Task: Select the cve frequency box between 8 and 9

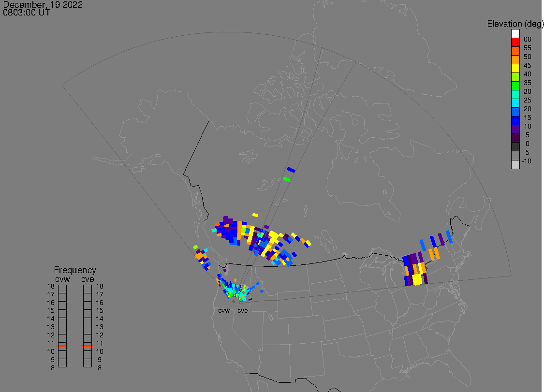Action: tap(88, 363)
